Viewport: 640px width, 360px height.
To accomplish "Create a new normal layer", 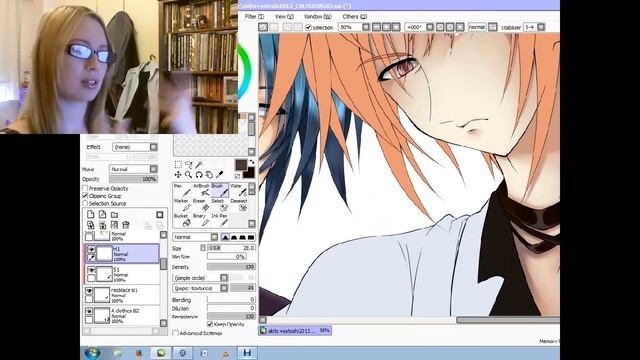I will [x=91, y=215].
